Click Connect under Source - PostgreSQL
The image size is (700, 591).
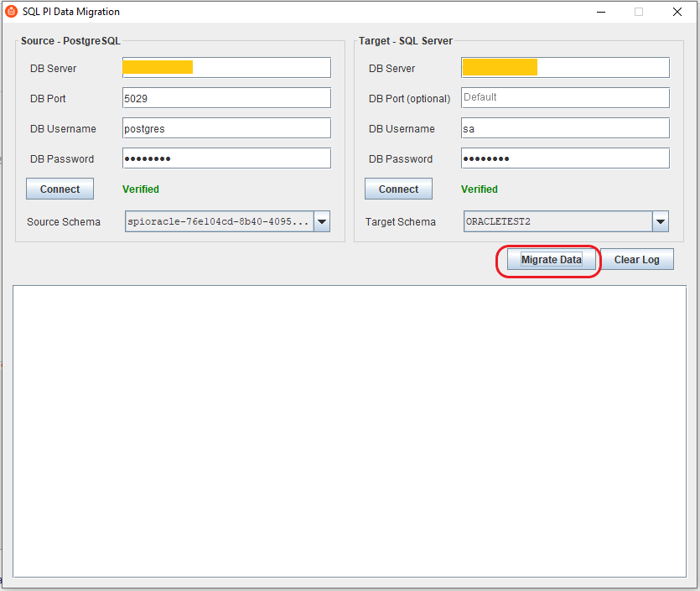[60, 189]
